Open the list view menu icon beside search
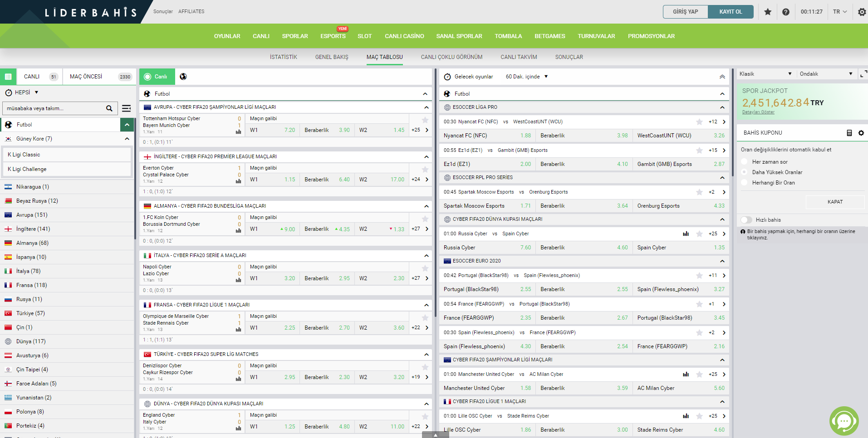Image resolution: width=868 pixels, height=438 pixels. pos(127,108)
